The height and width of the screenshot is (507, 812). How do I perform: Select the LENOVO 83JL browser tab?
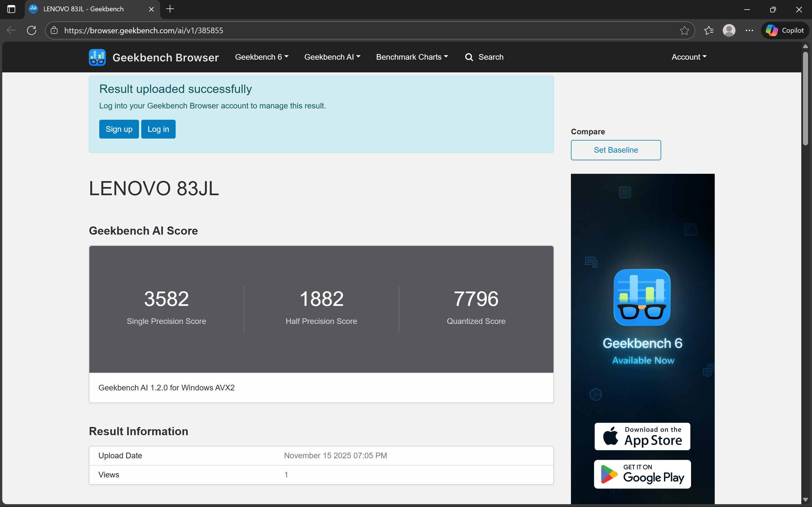(x=84, y=9)
